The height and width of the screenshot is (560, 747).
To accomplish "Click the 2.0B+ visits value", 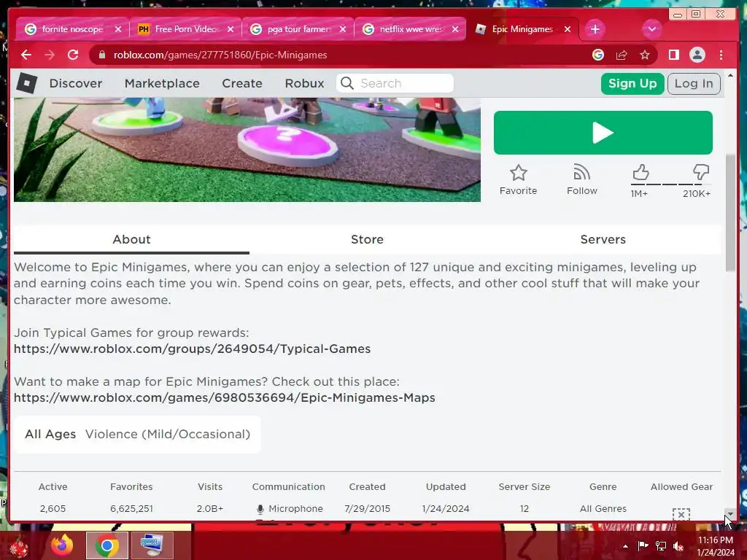I will click(210, 509).
